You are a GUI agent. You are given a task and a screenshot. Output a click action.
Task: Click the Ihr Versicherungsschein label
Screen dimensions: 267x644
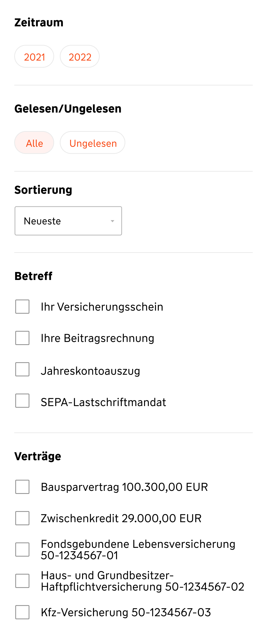coord(102,307)
